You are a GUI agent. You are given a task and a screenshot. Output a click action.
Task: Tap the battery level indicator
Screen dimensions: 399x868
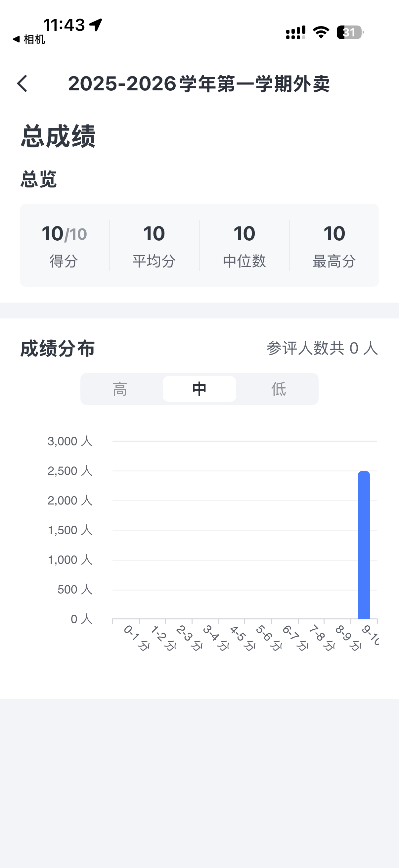pos(350,32)
